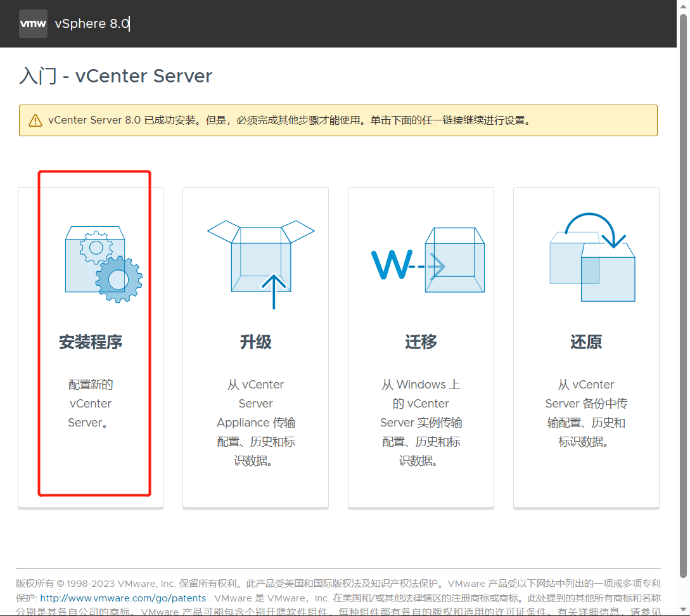Click the vmw logo in the header

click(x=33, y=23)
